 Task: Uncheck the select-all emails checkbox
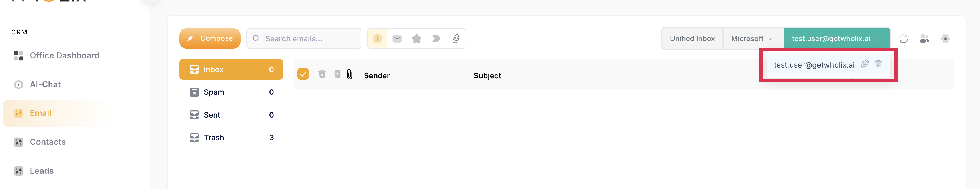[x=303, y=74]
